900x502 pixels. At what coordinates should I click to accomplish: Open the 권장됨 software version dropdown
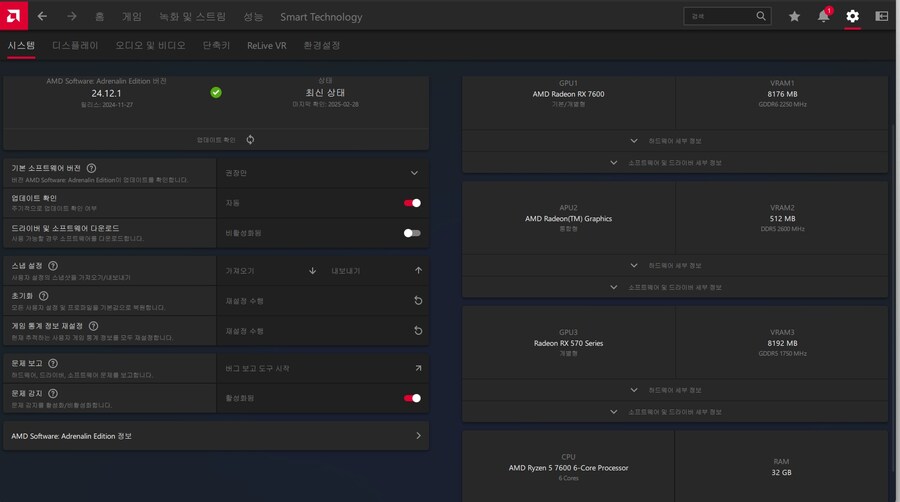click(414, 173)
